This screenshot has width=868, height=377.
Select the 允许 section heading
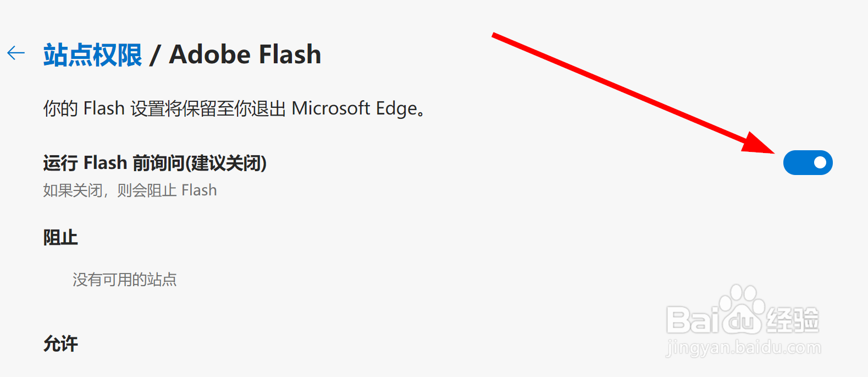pyautogui.click(x=60, y=344)
